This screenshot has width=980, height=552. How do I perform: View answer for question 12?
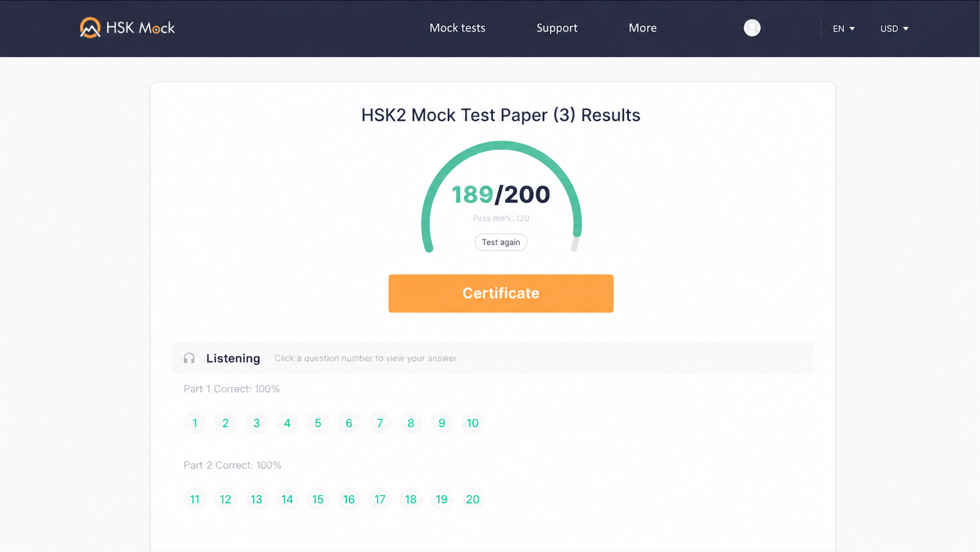[226, 499]
